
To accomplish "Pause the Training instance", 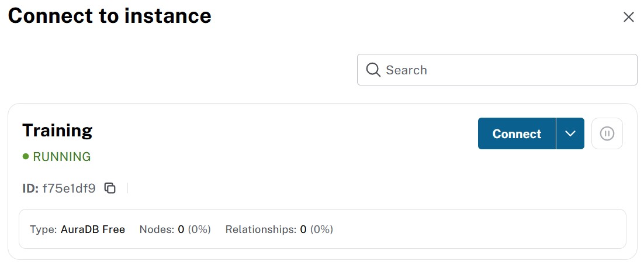I will pos(607,134).
